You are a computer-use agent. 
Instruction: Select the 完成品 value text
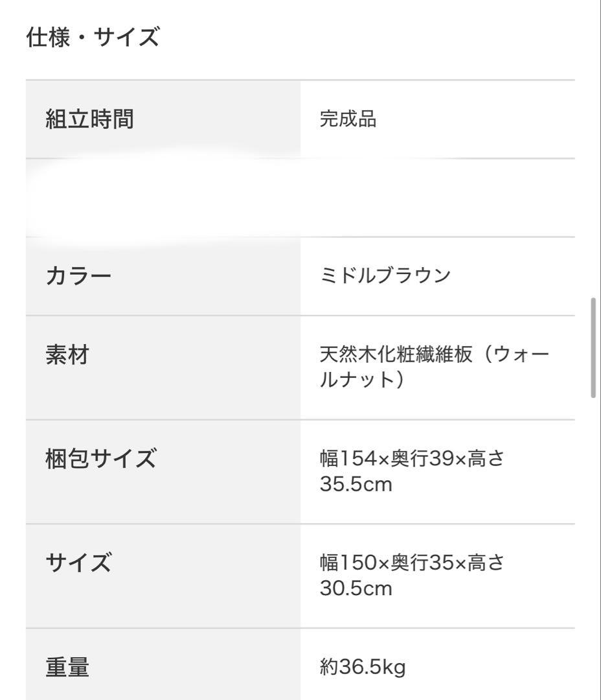[x=348, y=119]
